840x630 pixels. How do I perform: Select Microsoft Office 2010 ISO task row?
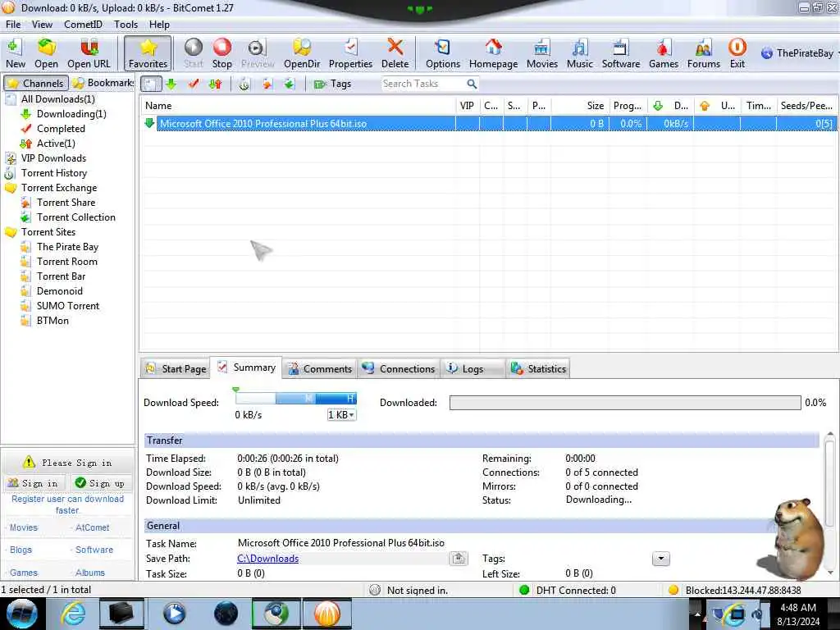(489, 124)
